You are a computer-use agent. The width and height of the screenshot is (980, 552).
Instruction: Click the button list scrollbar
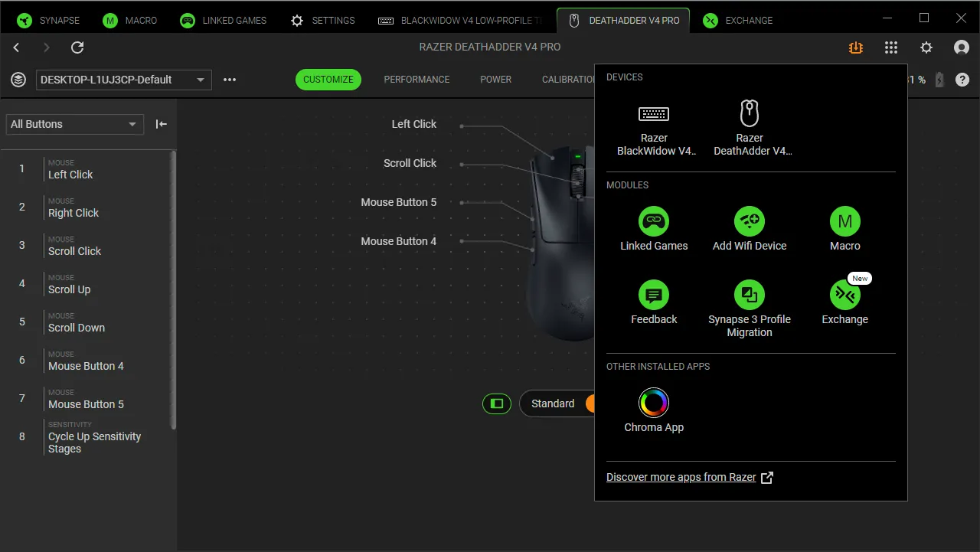(174, 289)
